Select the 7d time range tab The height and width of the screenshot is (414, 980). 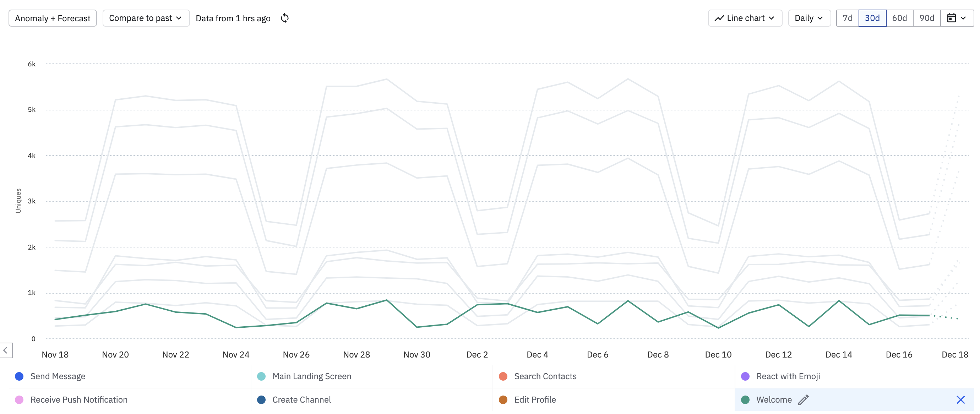[x=847, y=18]
